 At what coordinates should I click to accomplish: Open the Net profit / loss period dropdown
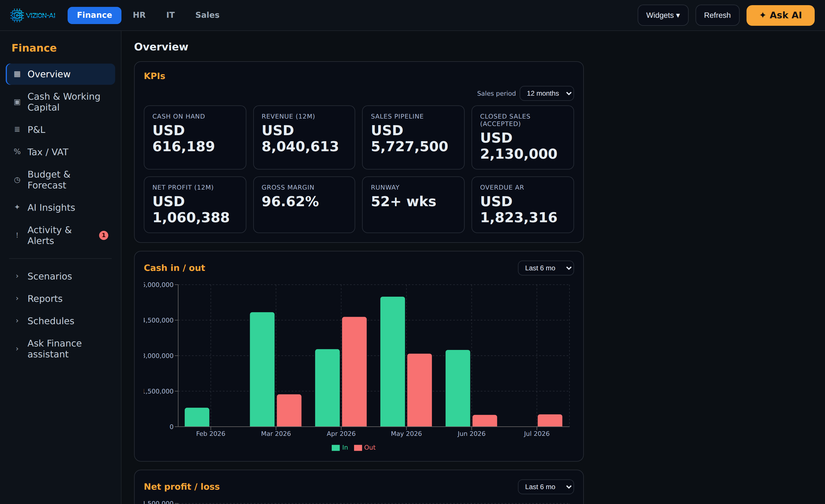pyautogui.click(x=546, y=487)
